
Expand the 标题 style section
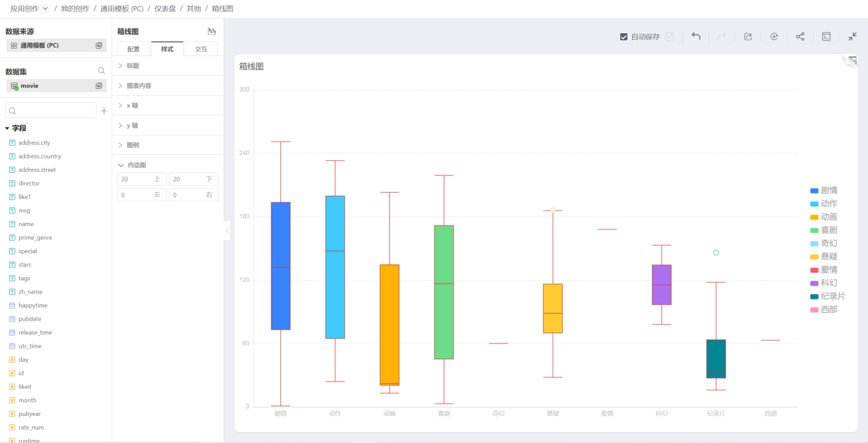tap(133, 66)
